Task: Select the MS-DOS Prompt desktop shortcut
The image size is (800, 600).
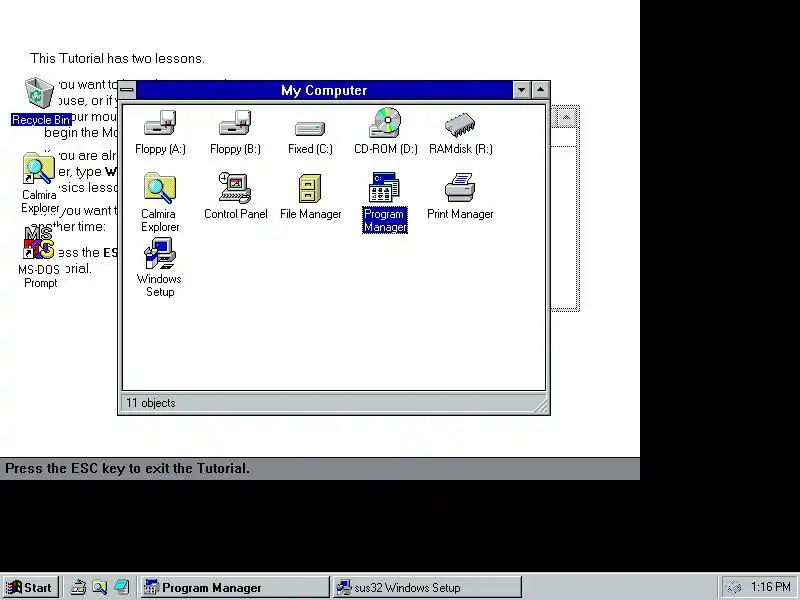Action: pos(39,258)
